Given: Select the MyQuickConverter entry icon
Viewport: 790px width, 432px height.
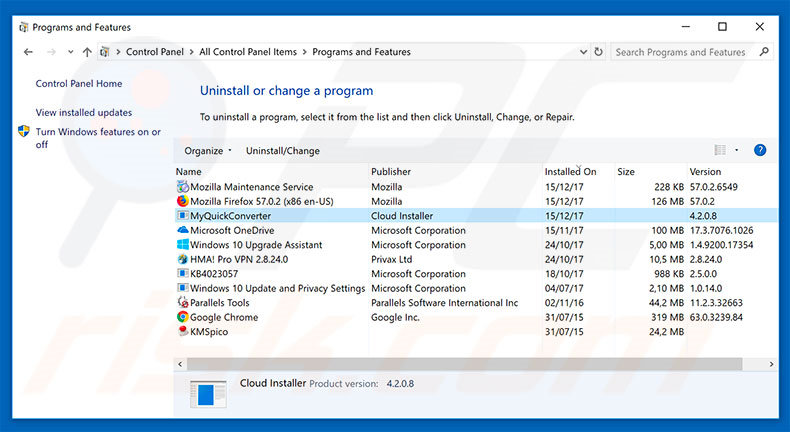Looking at the screenshot, I should pyautogui.click(x=182, y=216).
